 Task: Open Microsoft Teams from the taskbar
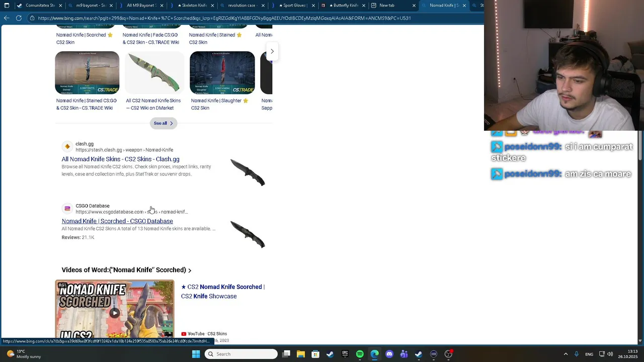404,354
